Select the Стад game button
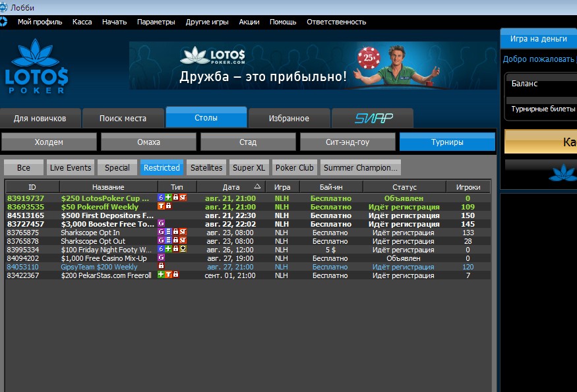The image size is (577, 392). pos(248,142)
